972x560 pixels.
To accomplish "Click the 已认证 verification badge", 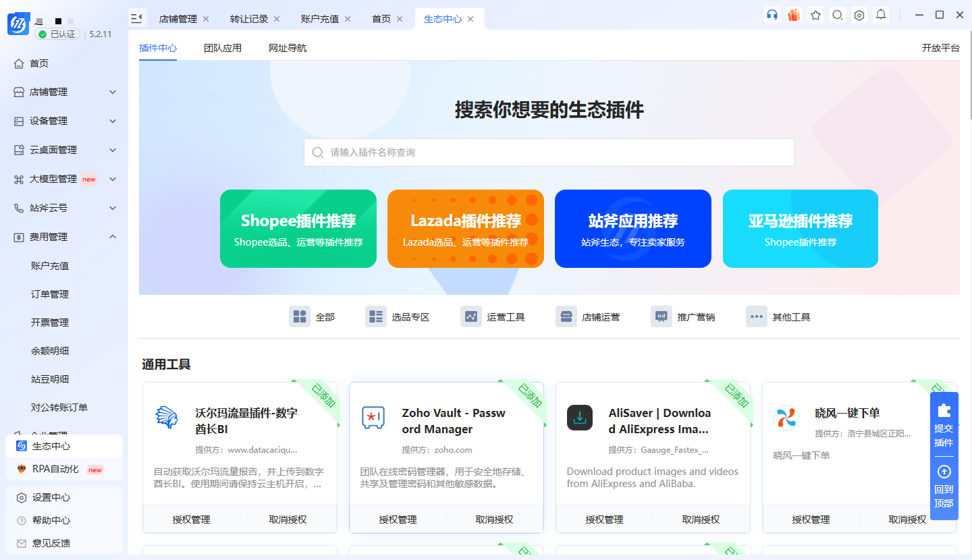I will pyautogui.click(x=57, y=34).
